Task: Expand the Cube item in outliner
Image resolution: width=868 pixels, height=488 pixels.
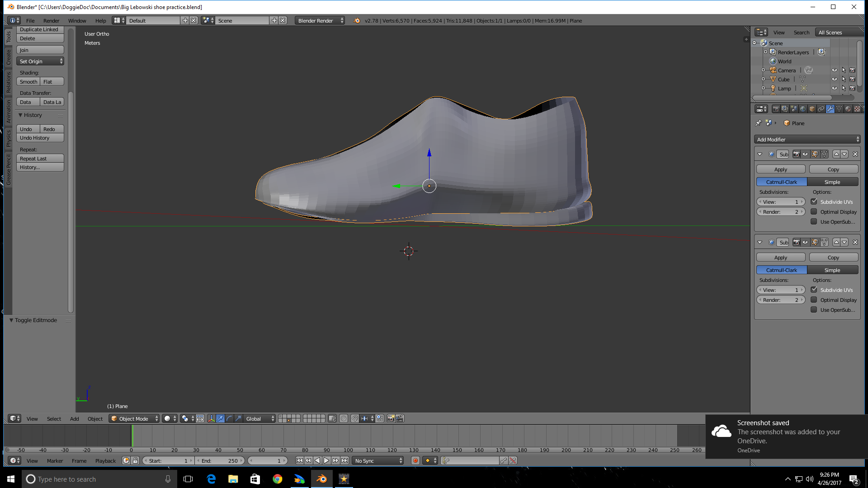Action: point(764,80)
